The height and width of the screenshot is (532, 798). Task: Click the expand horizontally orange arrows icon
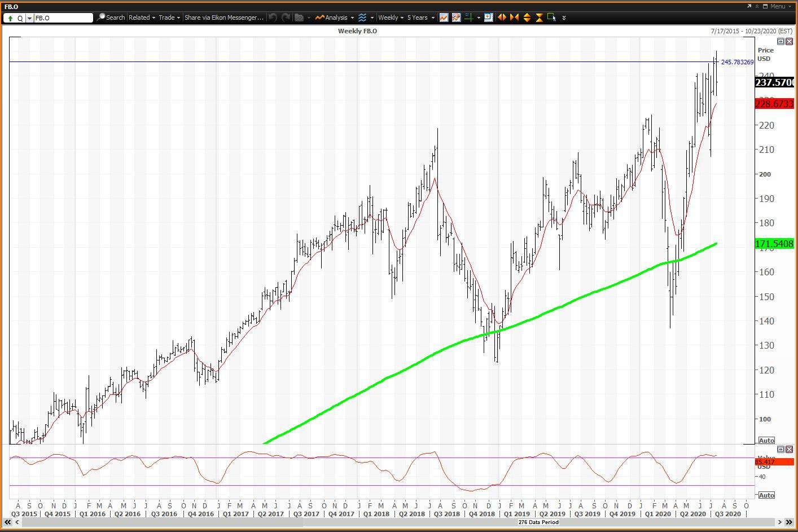502,17
